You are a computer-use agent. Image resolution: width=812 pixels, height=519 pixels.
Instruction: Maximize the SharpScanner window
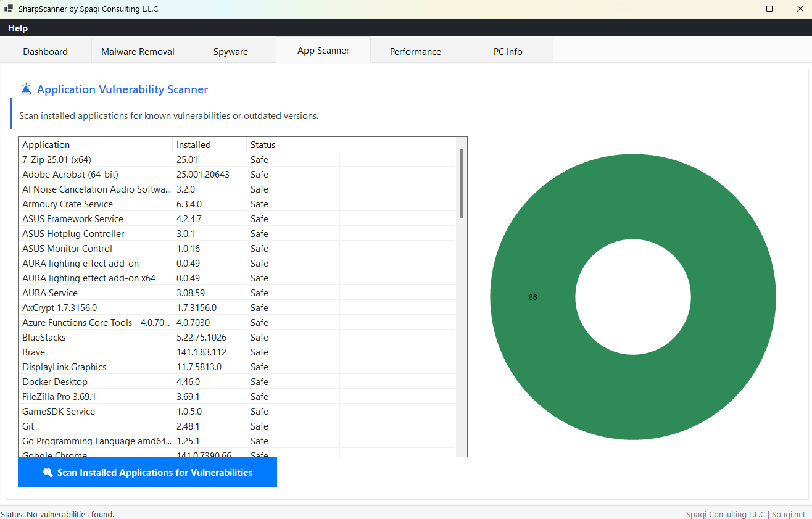[769, 9]
